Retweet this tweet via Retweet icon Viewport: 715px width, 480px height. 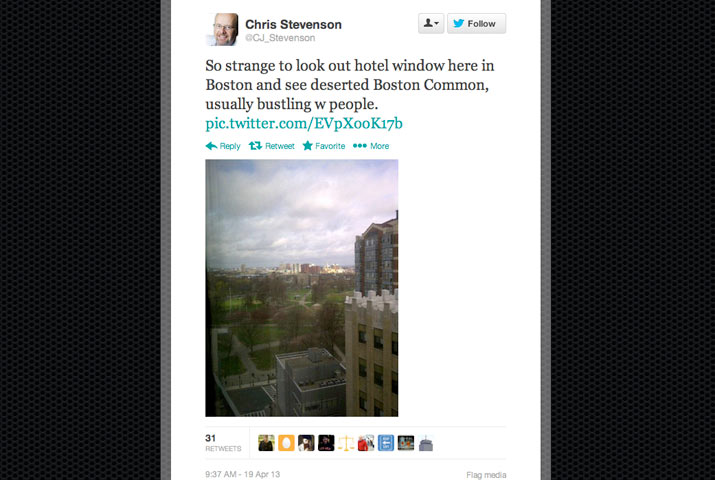coord(255,146)
